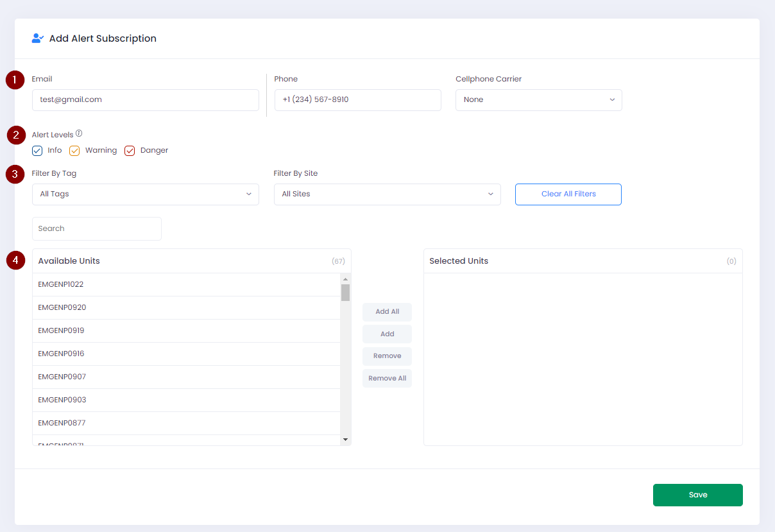775x532 pixels.
Task: Click the Add All button
Action: 387,312
